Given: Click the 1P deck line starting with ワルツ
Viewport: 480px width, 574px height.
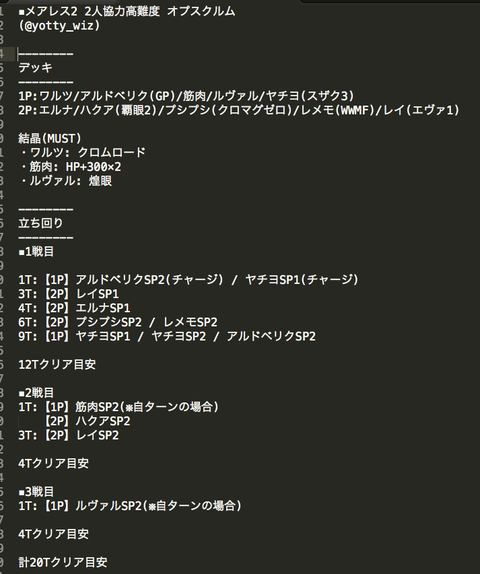Looking at the screenshot, I should pyautogui.click(x=186, y=96).
